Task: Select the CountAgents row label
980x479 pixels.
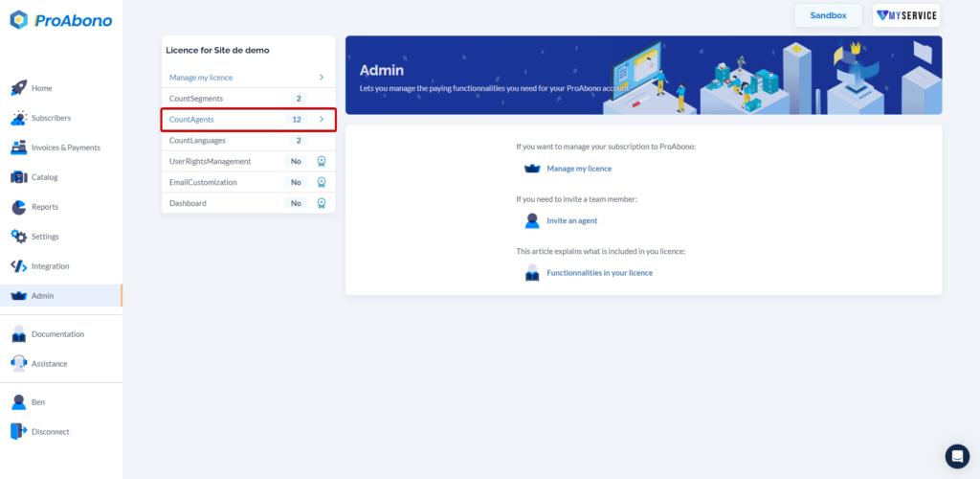Action: click(191, 120)
